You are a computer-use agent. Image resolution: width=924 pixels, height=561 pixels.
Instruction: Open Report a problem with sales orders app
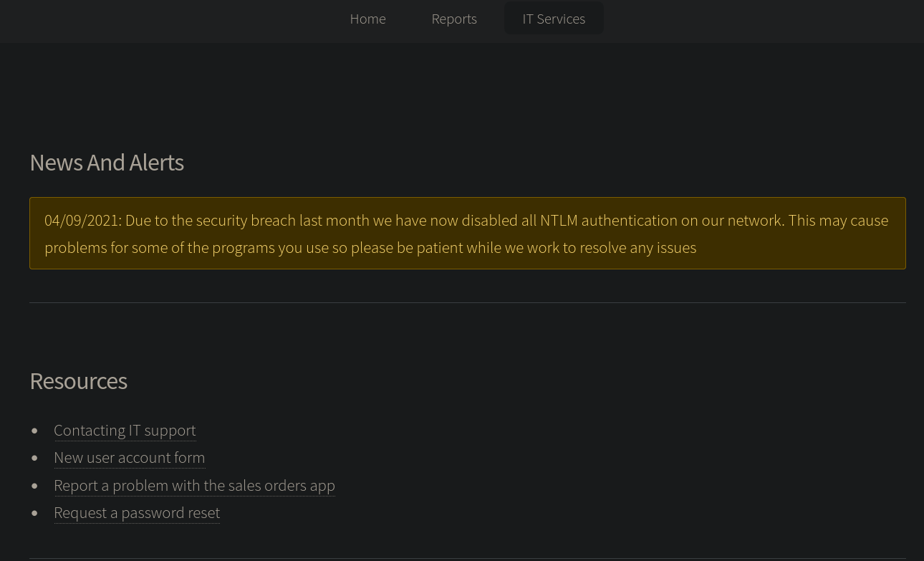pos(194,485)
